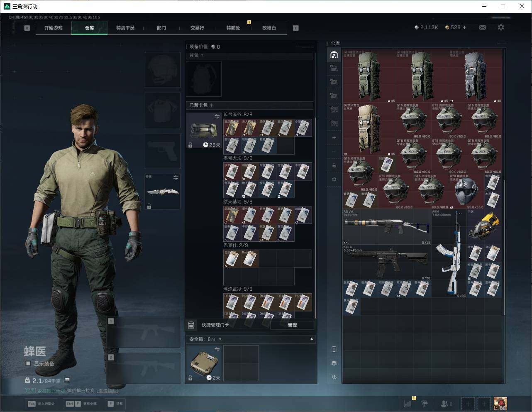Viewport: 532px width, 412px height.
Task: Click the empty body armor equipment slot
Action: click(x=162, y=110)
